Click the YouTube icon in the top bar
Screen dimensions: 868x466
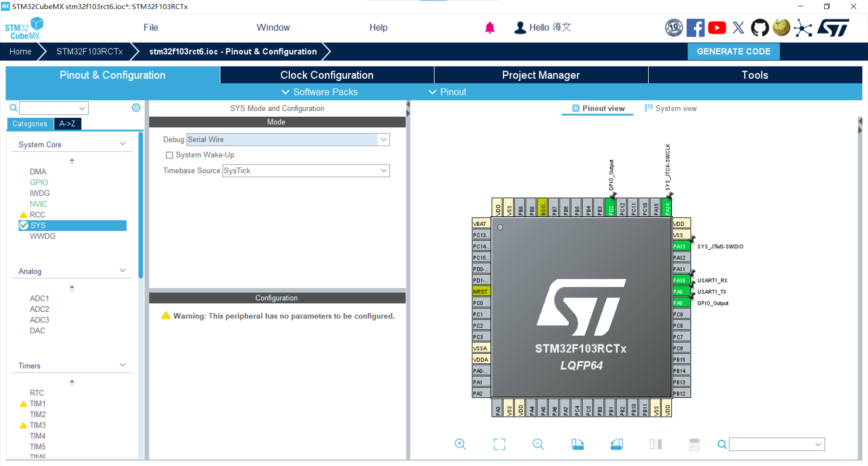717,28
